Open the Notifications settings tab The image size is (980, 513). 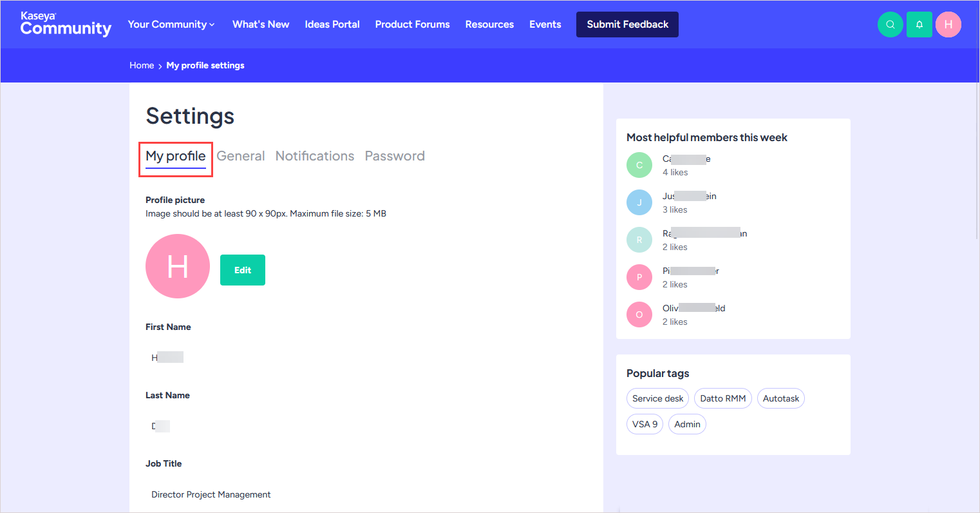coord(314,156)
